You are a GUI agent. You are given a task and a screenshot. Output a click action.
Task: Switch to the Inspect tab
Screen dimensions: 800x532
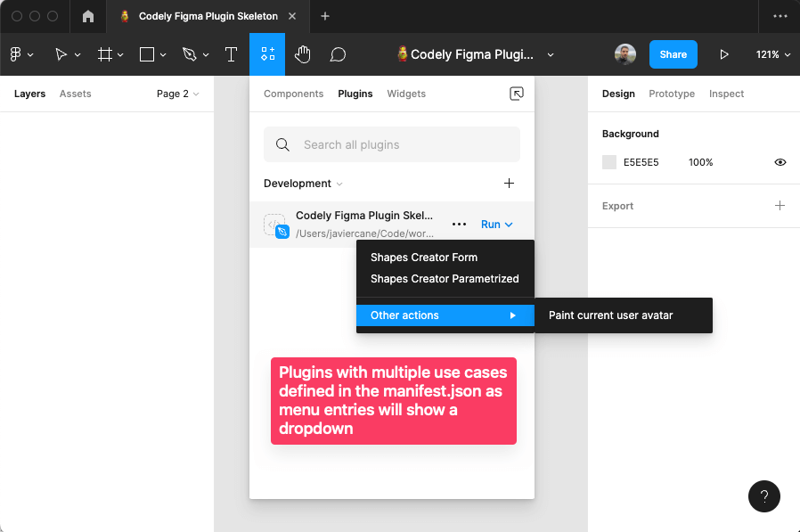(726, 94)
